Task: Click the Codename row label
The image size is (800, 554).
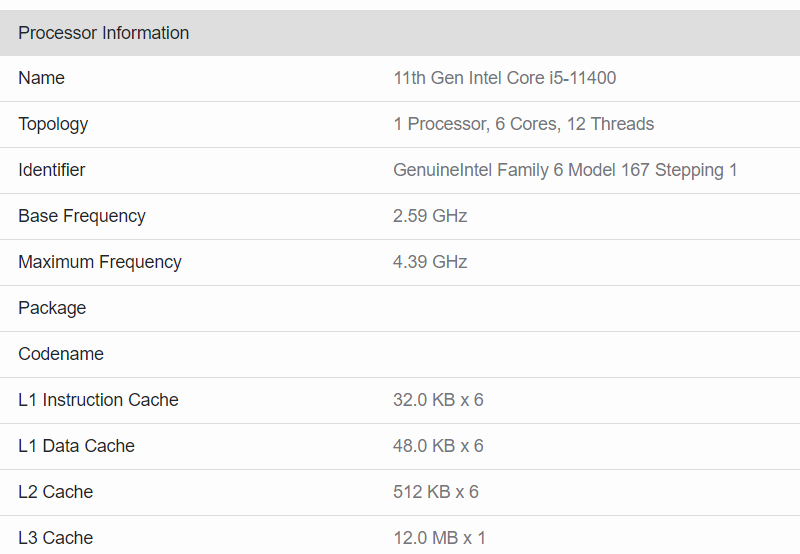Action: click(x=61, y=354)
